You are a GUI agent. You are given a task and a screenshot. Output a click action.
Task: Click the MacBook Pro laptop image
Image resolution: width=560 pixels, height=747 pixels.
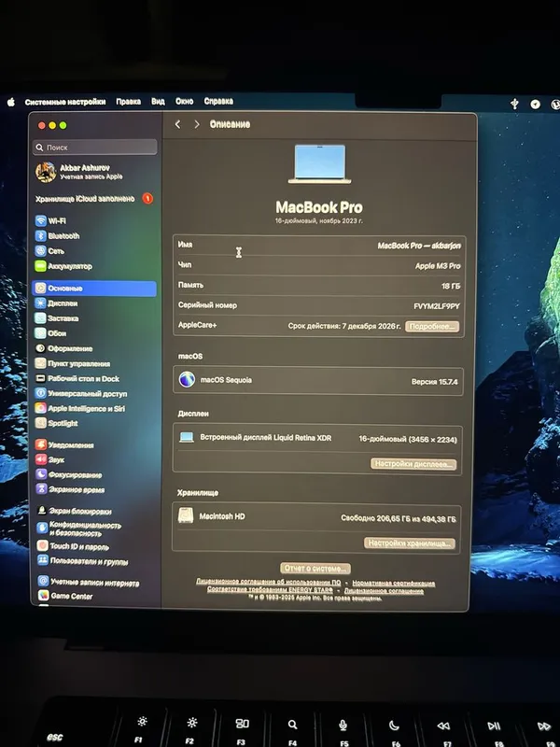coord(319,164)
